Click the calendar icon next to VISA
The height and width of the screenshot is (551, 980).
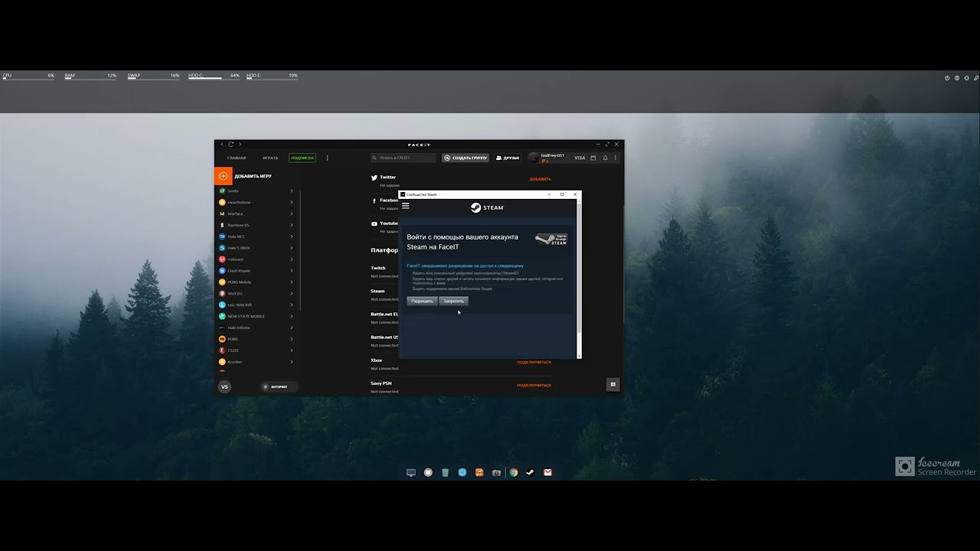click(593, 158)
